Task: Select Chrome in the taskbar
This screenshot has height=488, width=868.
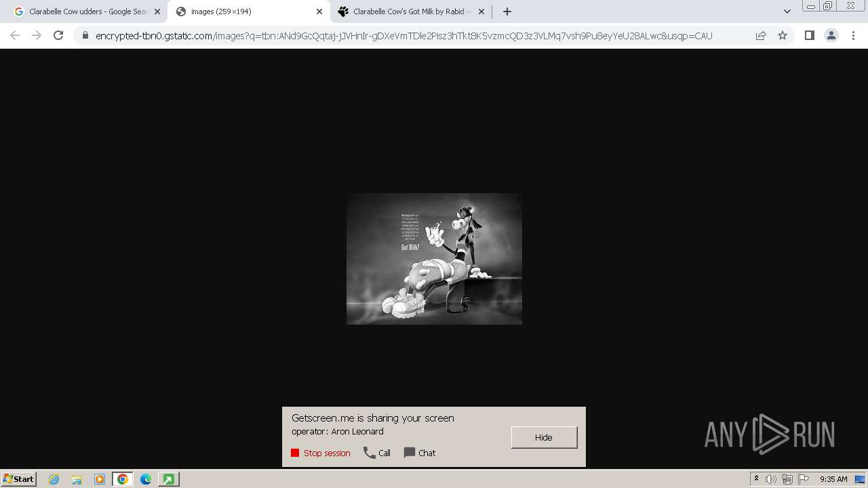Action: tap(123, 479)
